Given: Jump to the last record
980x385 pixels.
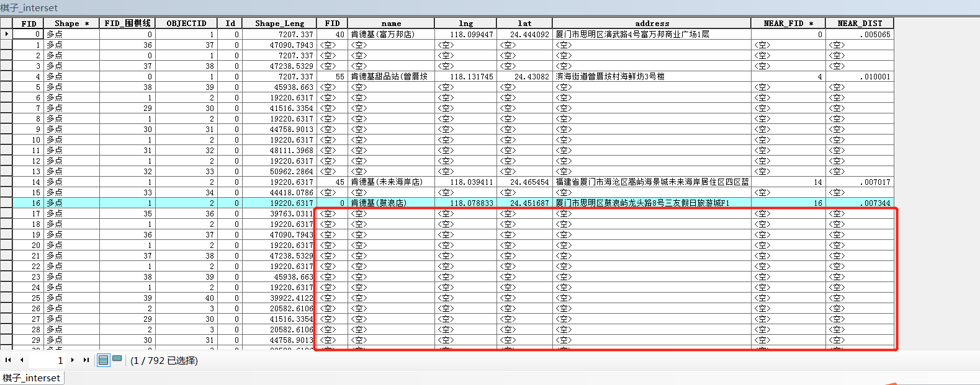Looking at the screenshot, I should 86,360.
